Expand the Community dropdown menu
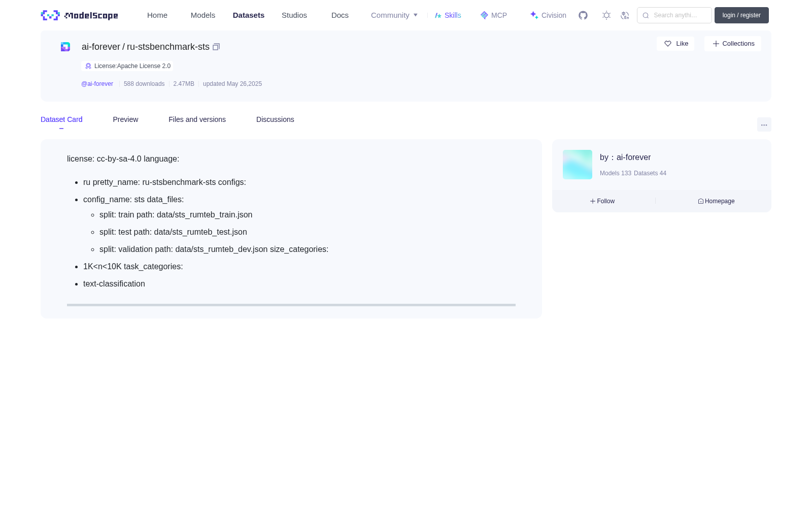 tap(394, 15)
